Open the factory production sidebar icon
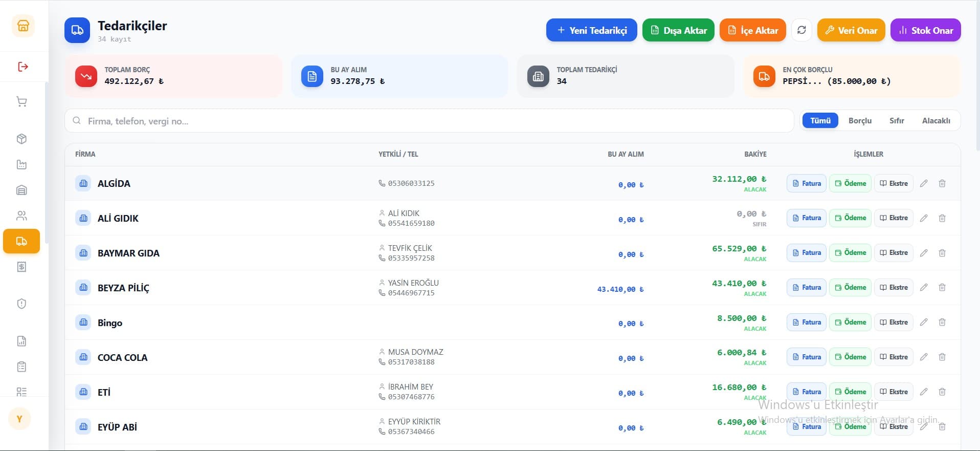This screenshot has height=451, width=980. click(x=21, y=164)
